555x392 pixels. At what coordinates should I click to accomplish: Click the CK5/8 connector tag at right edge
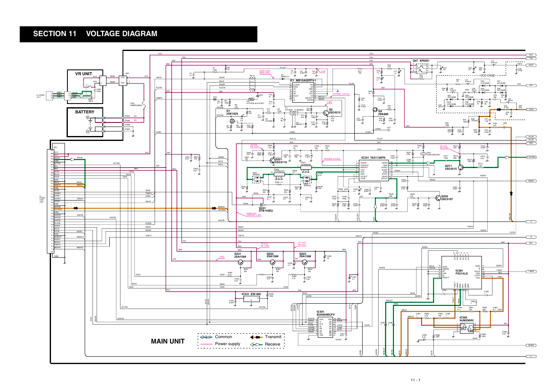(x=531, y=346)
